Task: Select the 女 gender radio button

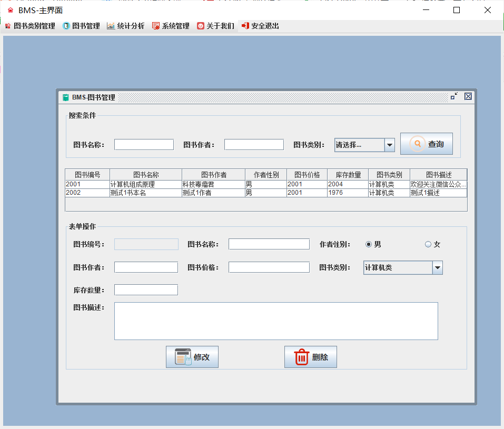Action: (x=428, y=245)
